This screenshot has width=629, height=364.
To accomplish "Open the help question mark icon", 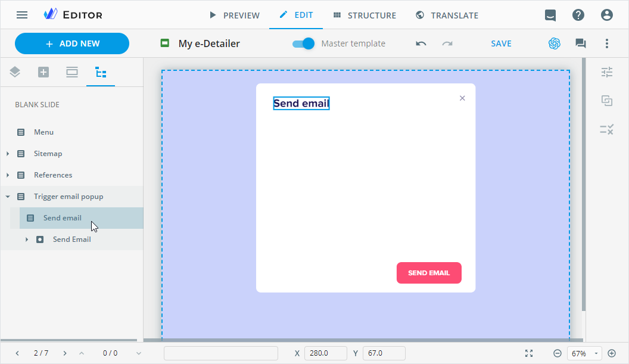I will pyautogui.click(x=578, y=15).
